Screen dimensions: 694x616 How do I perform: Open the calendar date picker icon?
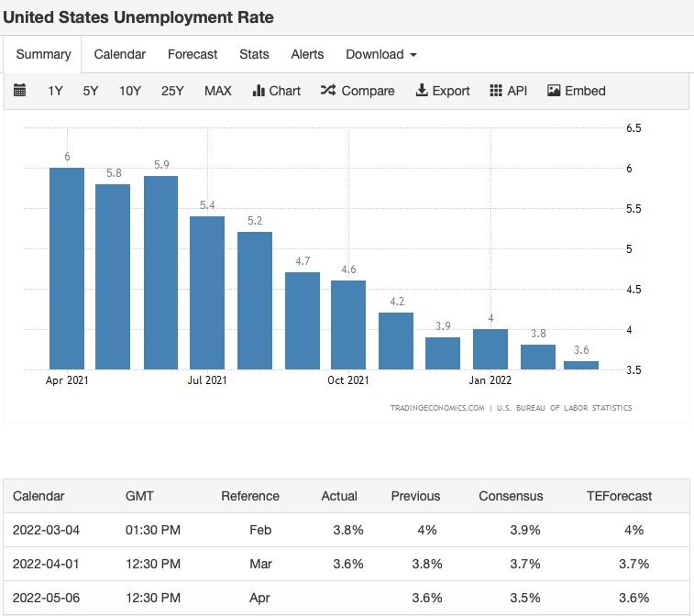tap(19, 90)
